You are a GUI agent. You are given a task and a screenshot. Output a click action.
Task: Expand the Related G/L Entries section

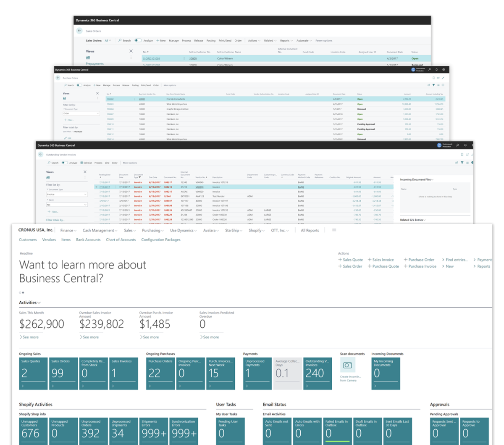[413, 220]
